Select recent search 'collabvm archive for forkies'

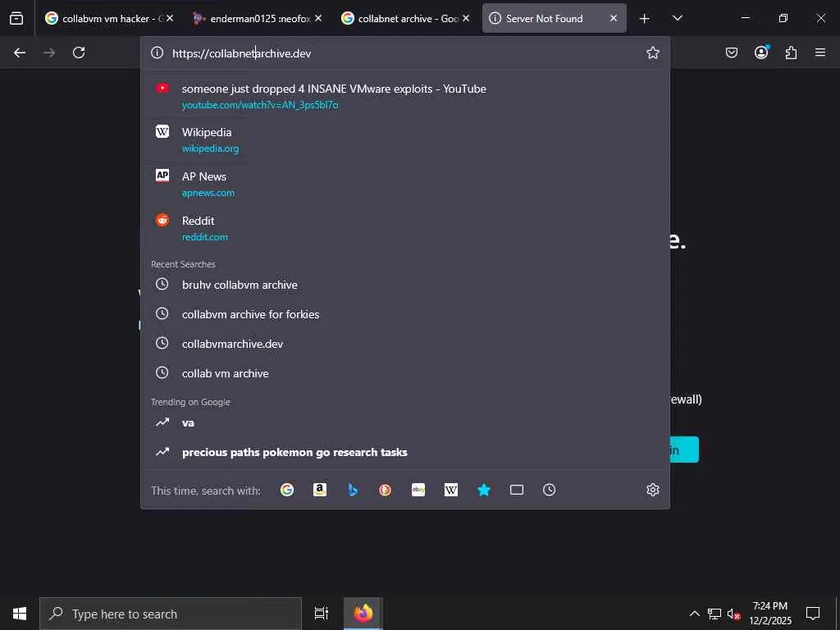405,314
